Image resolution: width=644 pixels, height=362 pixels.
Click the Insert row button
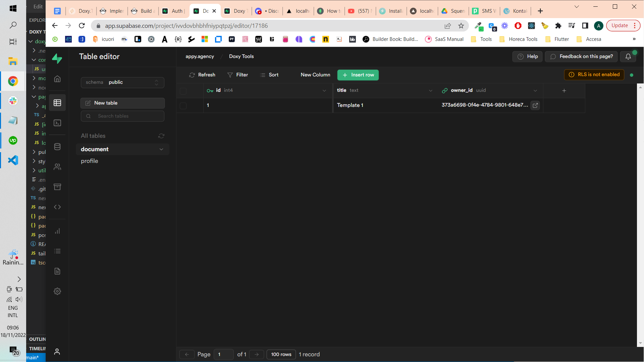tap(358, 75)
